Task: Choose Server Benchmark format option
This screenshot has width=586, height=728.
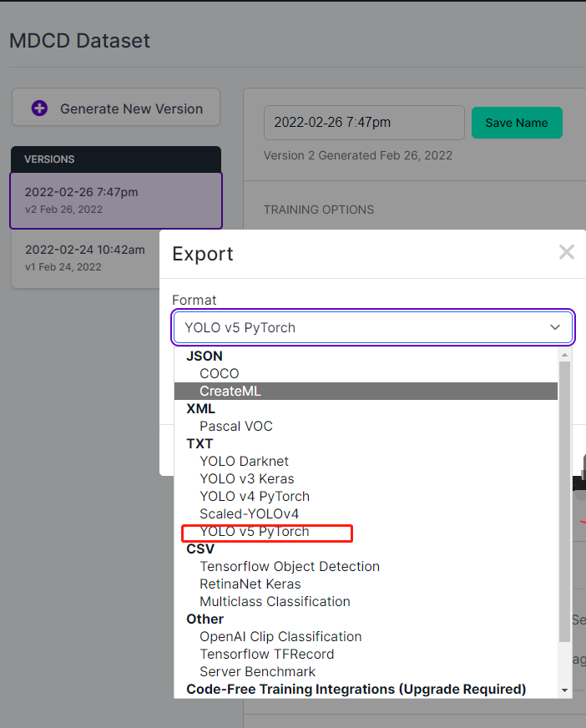Action: (366, 672)
